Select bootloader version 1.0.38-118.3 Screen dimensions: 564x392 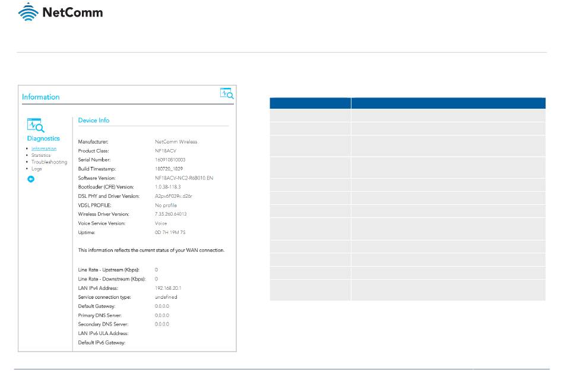point(168,187)
